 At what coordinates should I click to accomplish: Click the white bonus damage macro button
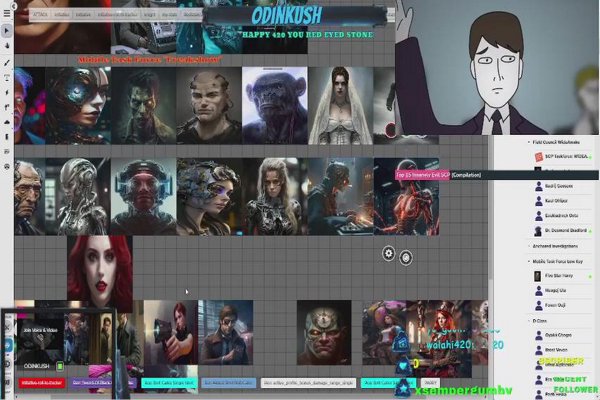coord(308,383)
